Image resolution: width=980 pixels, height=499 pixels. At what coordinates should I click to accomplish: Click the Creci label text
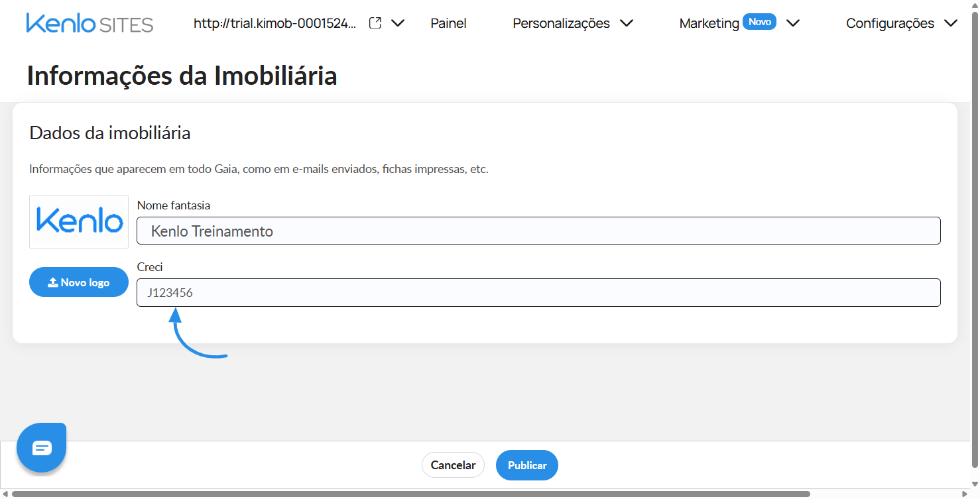click(150, 267)
